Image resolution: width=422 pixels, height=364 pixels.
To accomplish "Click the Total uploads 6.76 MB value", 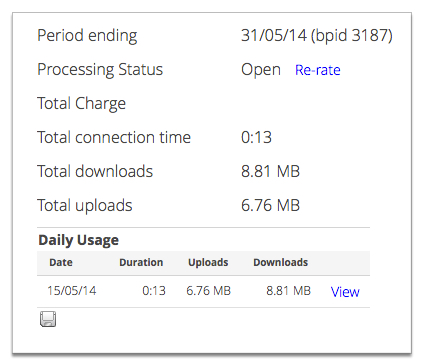I will [x=270, y=205].
